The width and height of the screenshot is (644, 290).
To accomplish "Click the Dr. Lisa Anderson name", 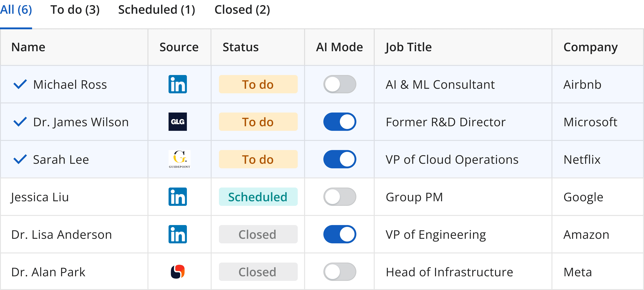I will click(x=62, y=234).
